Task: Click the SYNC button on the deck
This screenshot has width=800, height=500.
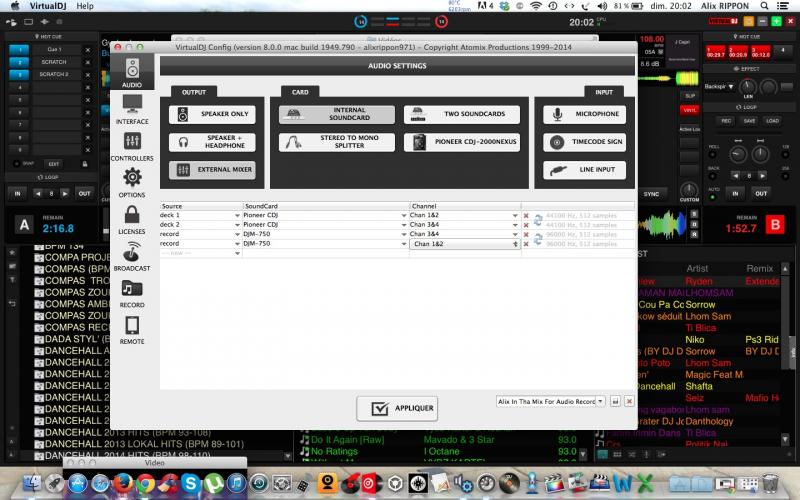Action: coord(652,194)
